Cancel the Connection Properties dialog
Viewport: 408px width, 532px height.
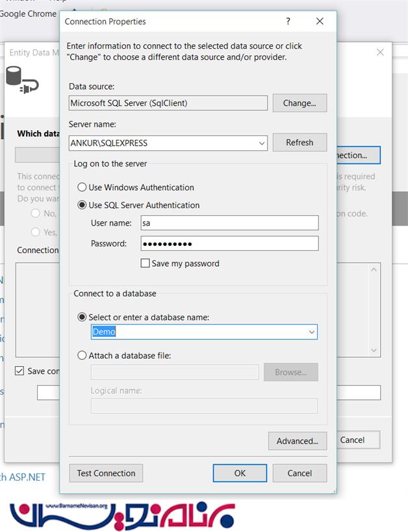pos(300,473)
